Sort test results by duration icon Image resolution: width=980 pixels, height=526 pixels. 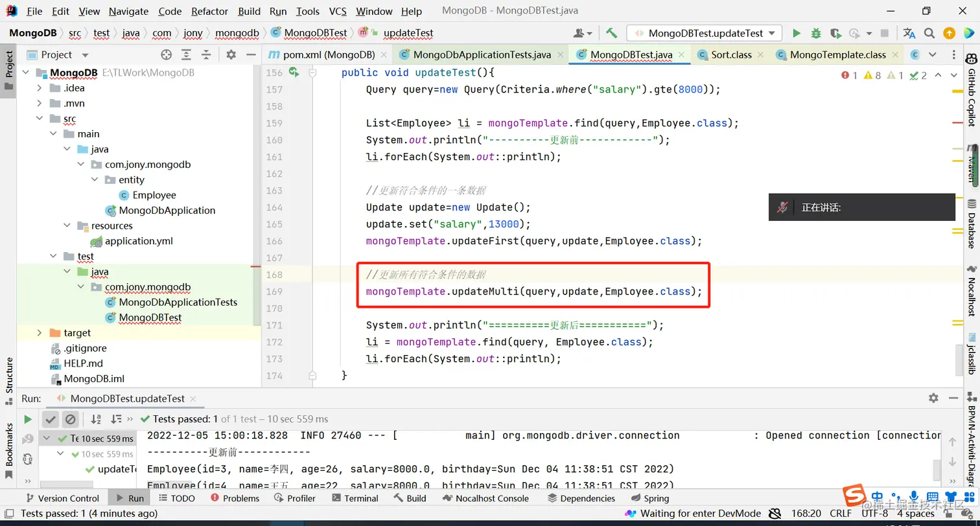(116, 419)
